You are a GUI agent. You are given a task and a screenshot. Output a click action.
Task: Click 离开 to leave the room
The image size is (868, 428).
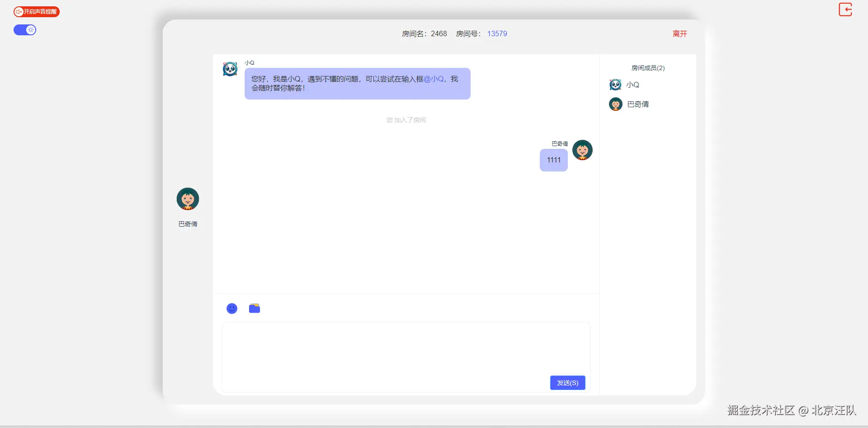[679, 34]
